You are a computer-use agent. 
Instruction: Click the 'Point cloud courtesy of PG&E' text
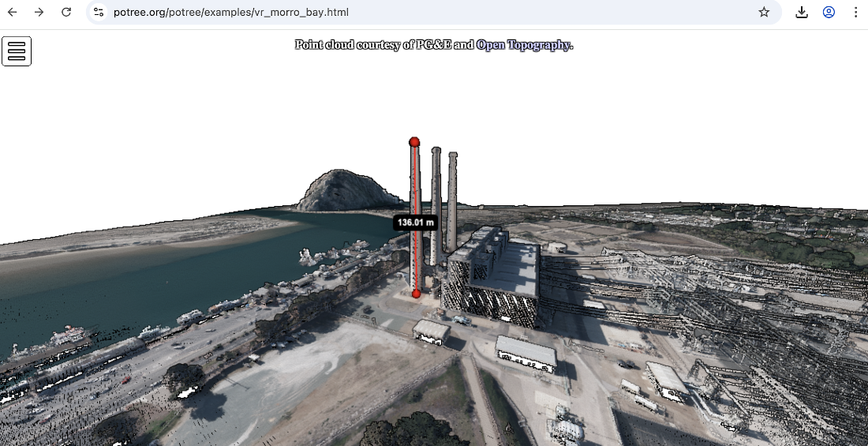pos(373,45)
